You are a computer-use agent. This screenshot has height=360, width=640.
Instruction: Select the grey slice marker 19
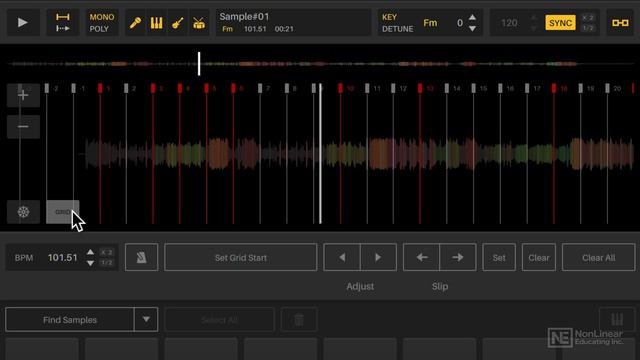[581, 88]
